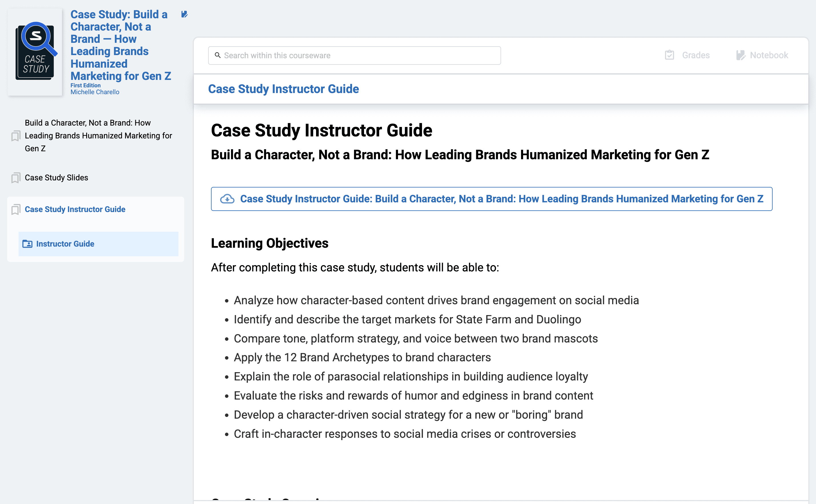Click the Instructor Guide folder icon in the sidebar
The width and height of the screenshot is (816, 504).
pyautogui.click(x=27, y=244)
